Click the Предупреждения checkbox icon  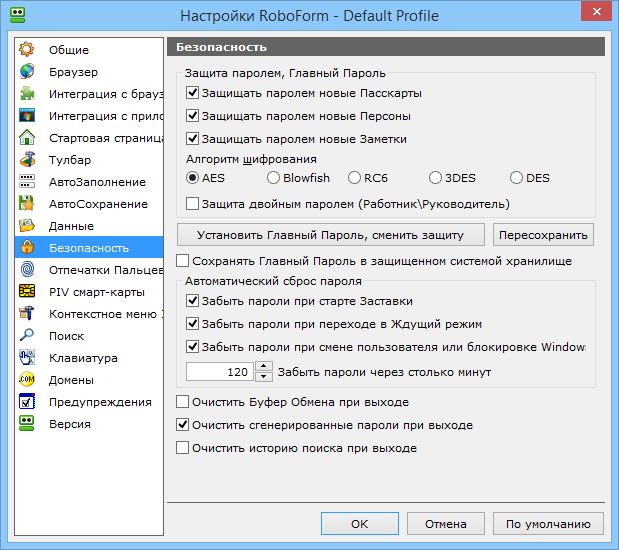point(27,402)
